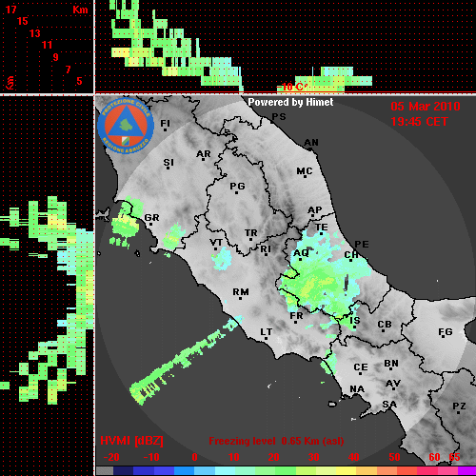Click the GR city label on the map
This screenshot has width=476, height=476.
tap(151, 218)
